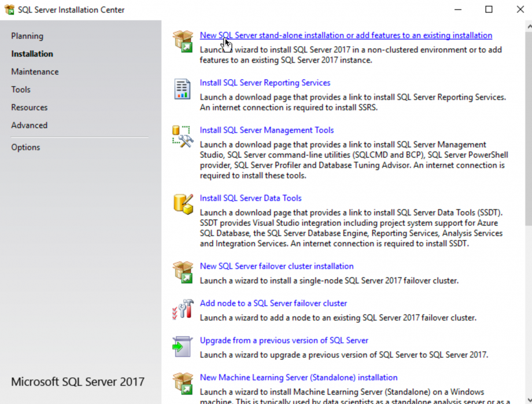Click the vertical scrollbar on the right

click(528, 127)
